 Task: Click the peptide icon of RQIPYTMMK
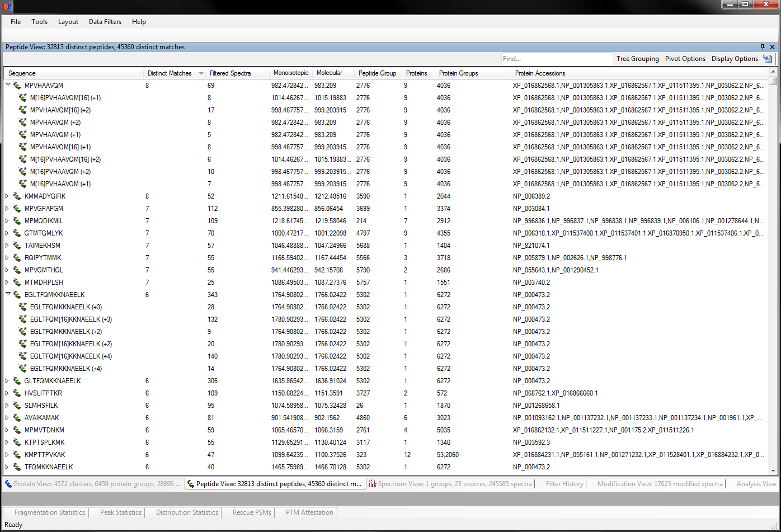[x=17, y=258]
